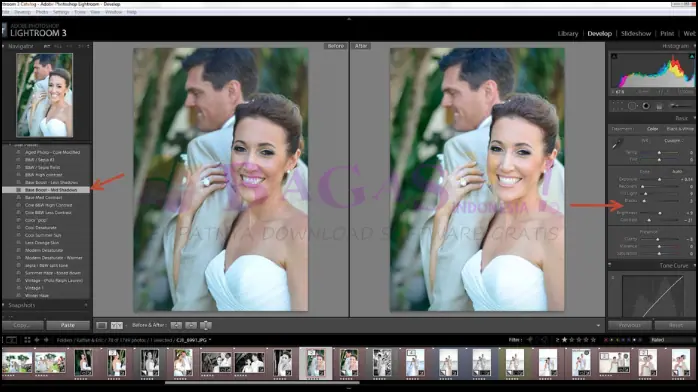698x392 pixels.
Task: Toggle shadow clipping indicator in histogram
Action: click(614, 57)
